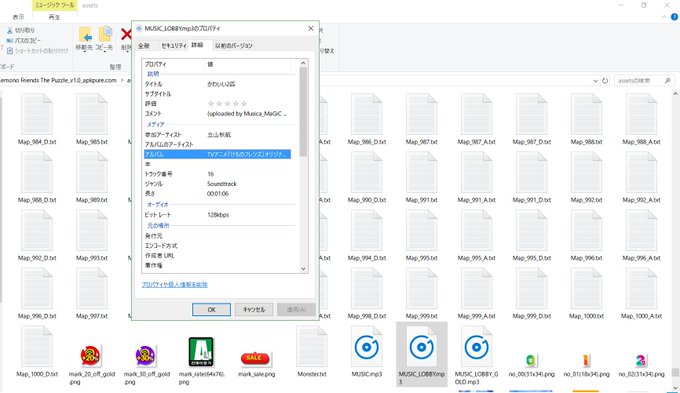Click the 長さ value 00:01:06
Viewport: 680px width, 393px height.
pyautogui.click(x=218, y=194)
